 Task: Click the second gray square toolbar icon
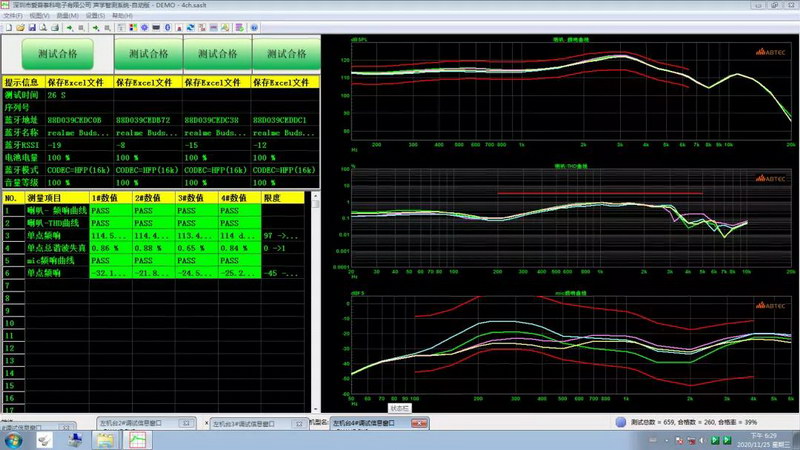[x=107, y=28]
